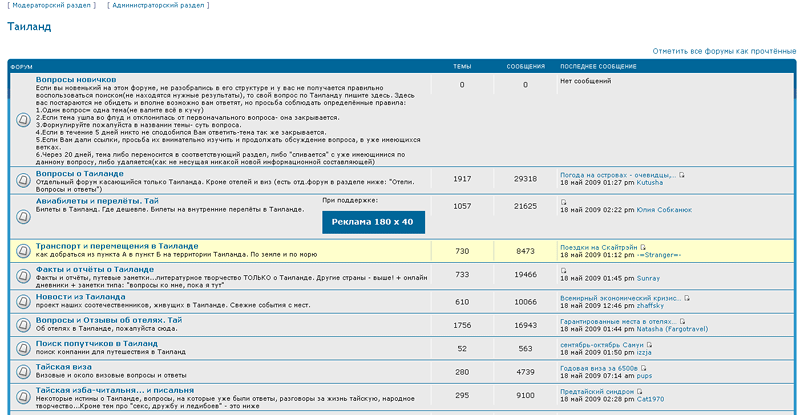Click go-to-post icon after Погода на островах
The width and height of the screenshot is (800, 415).
pos(682,175)
